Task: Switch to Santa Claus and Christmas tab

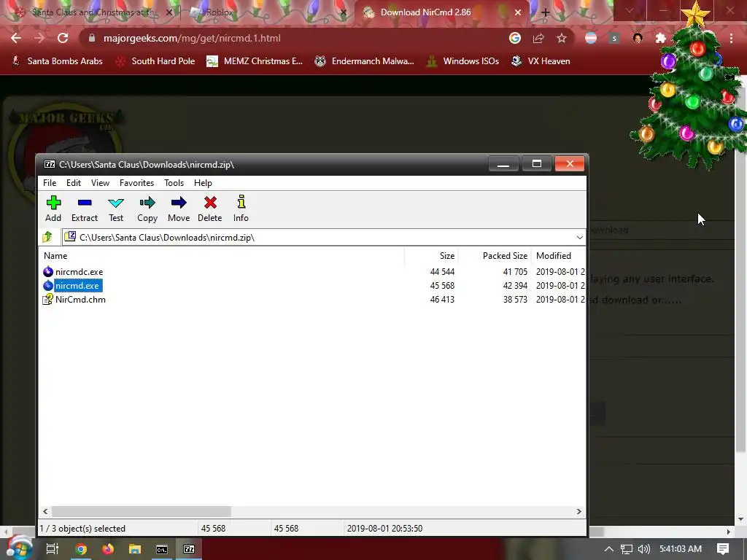Action: coord(91,12)
